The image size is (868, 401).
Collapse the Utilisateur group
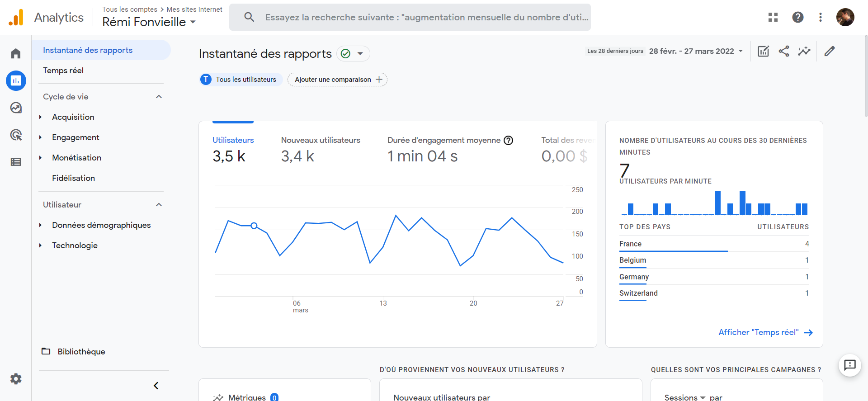[159, 205]
